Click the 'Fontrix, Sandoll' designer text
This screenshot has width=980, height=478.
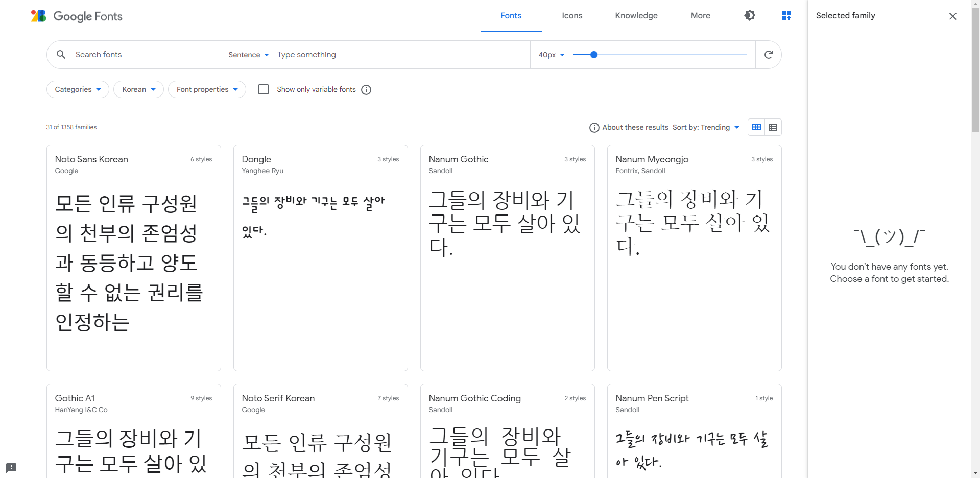pos(640,171)
